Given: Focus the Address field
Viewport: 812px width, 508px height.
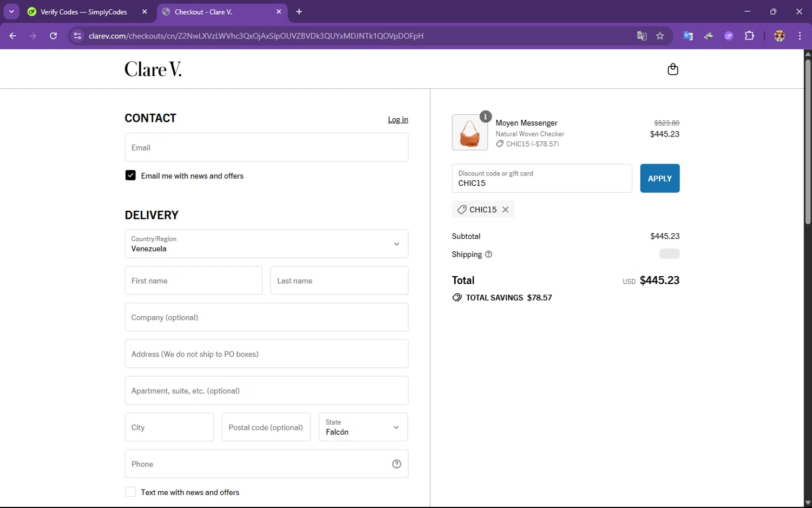Looking at the screenshot, I should [266, 354].
